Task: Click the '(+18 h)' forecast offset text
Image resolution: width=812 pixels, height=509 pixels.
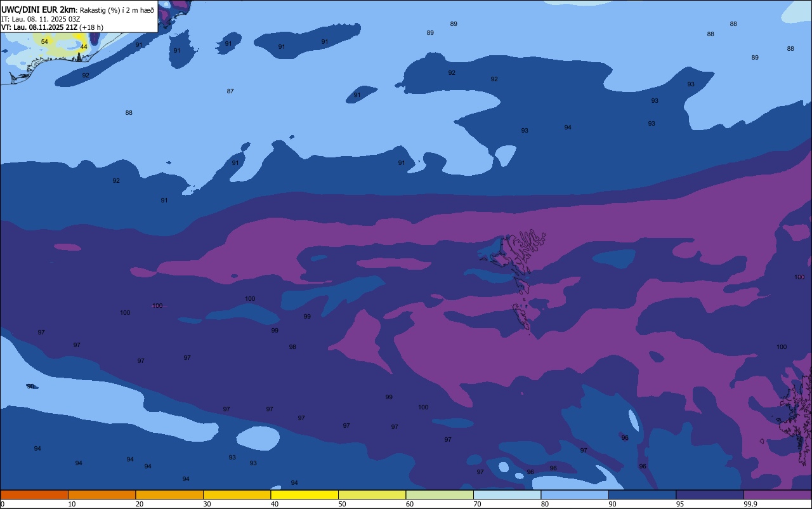Action: 91,27
